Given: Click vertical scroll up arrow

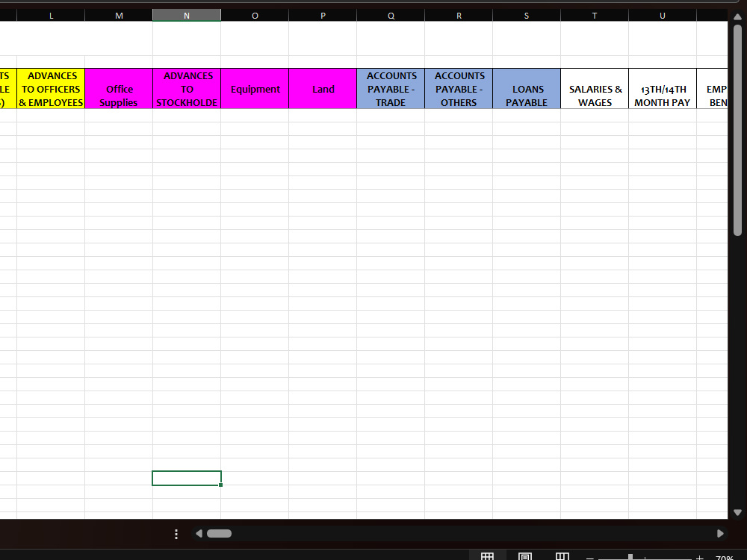Looking at the screenshot, I should click(x=737, y=16).
